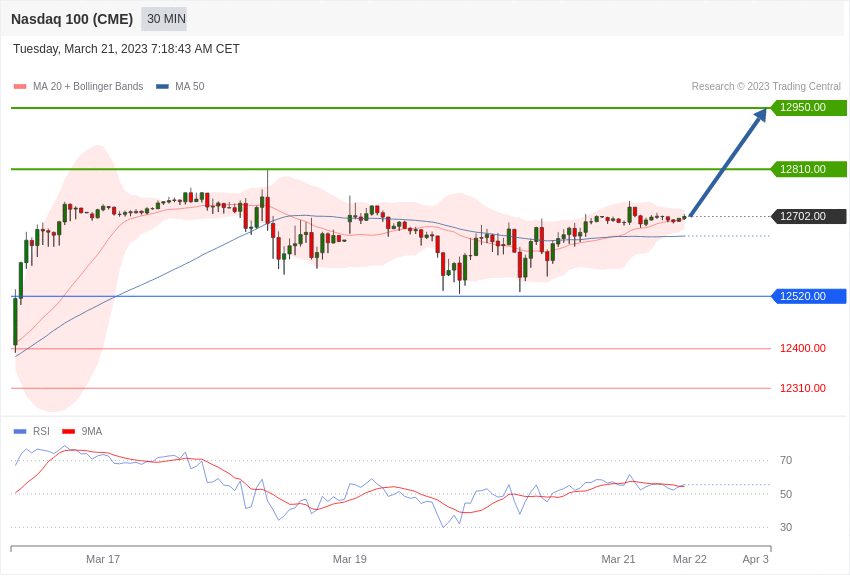850x576 pixels.
Task: Click the Nasdaq 100 (CME) title
Action: tap(72, 19)
